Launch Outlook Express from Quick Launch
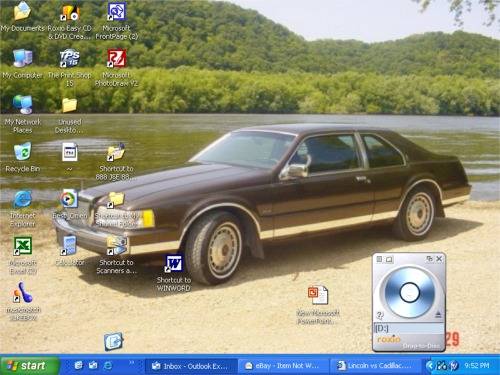The width and height of the screenshot is (500, 375). [x=93, y=366]
